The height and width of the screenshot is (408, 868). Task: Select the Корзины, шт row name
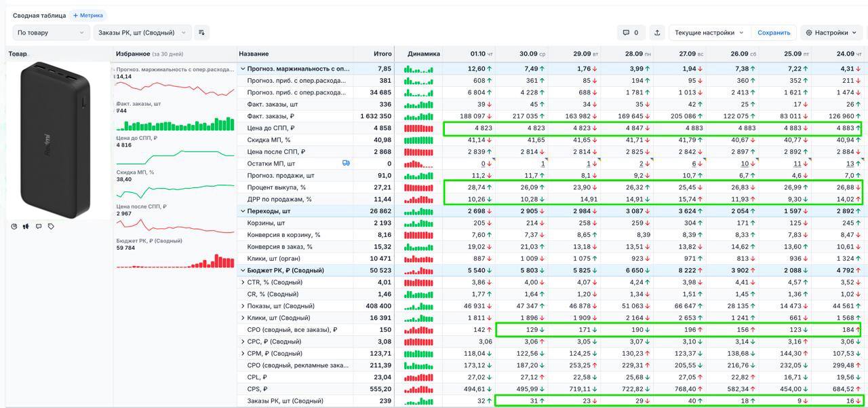click(266, 223)
